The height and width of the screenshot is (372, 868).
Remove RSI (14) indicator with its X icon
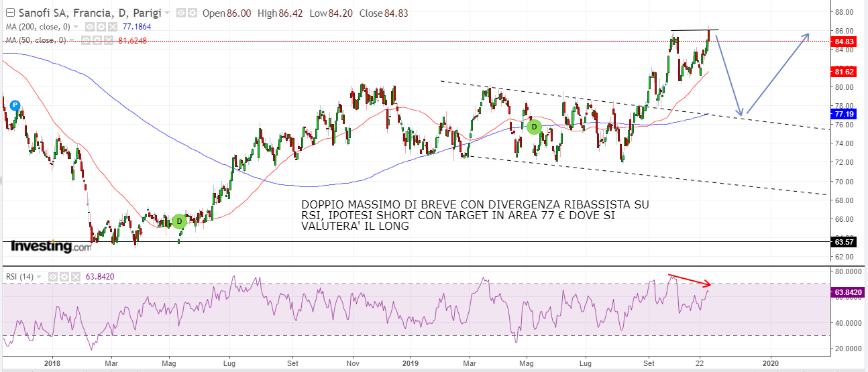76,277
